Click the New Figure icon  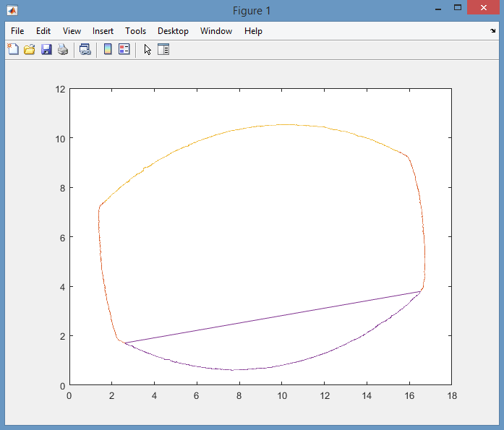click(x=12, y=50)
